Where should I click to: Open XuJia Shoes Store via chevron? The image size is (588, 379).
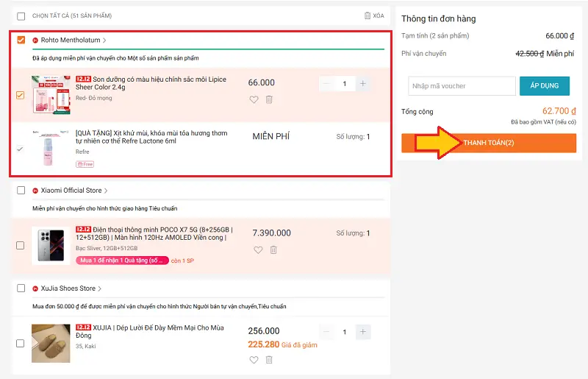99,288
